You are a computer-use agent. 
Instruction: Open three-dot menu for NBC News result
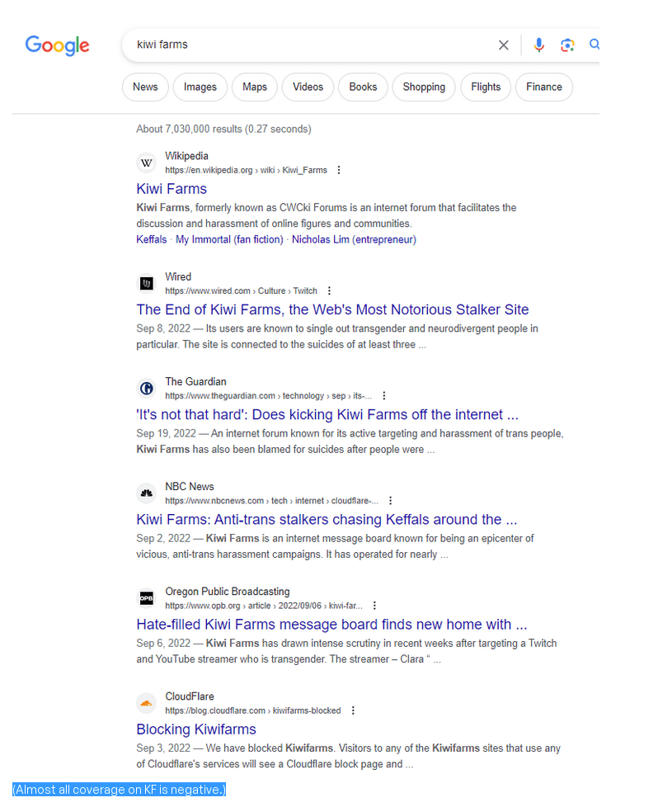point(390,501)
